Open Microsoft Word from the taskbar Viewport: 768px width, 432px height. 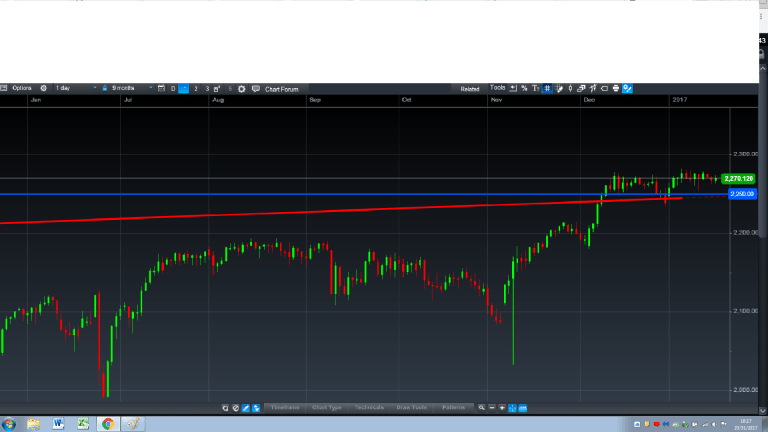58,424
